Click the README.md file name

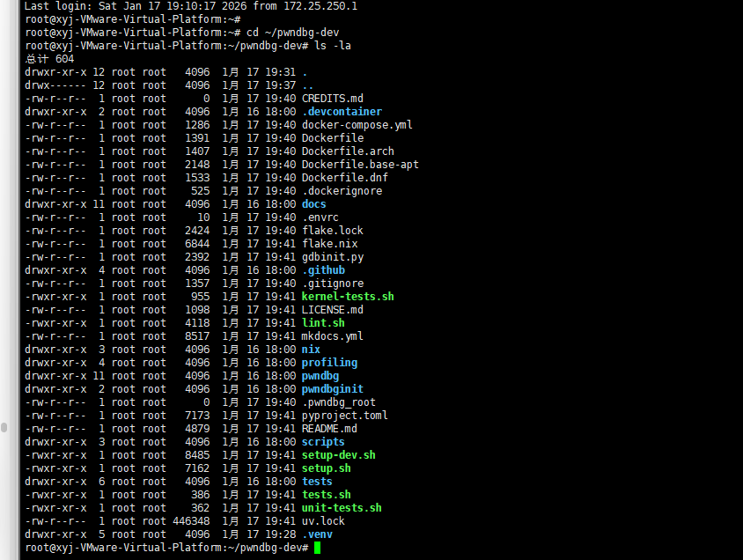329,429
